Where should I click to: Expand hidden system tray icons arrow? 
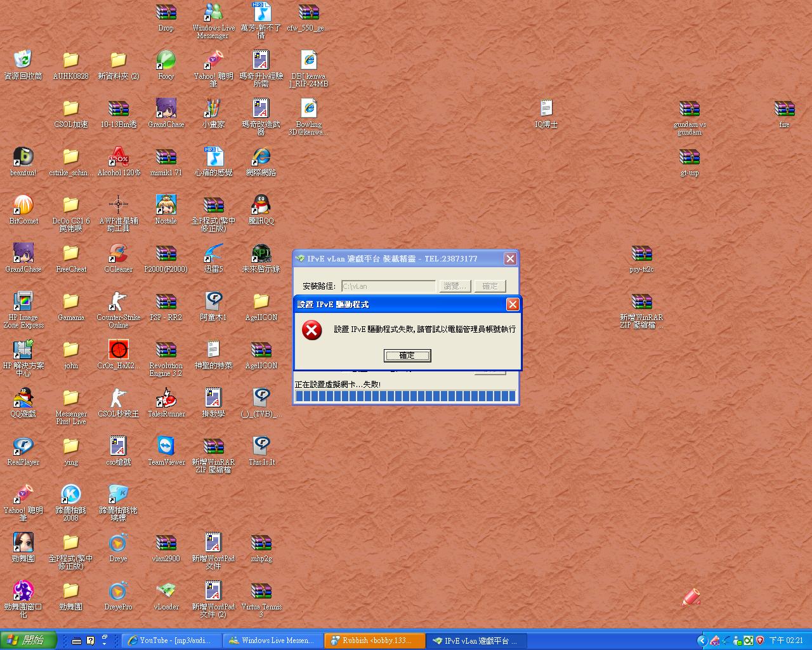click(x=702, y=640)
